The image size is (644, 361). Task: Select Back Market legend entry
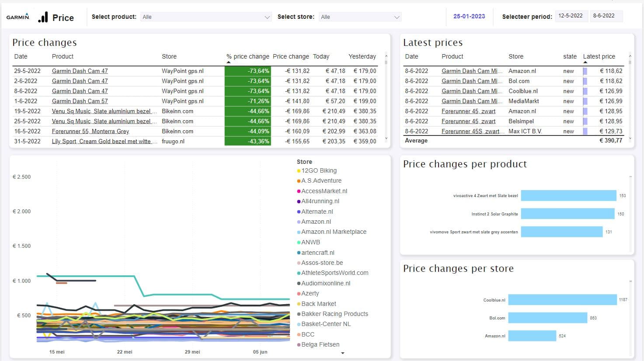(317, 304)
